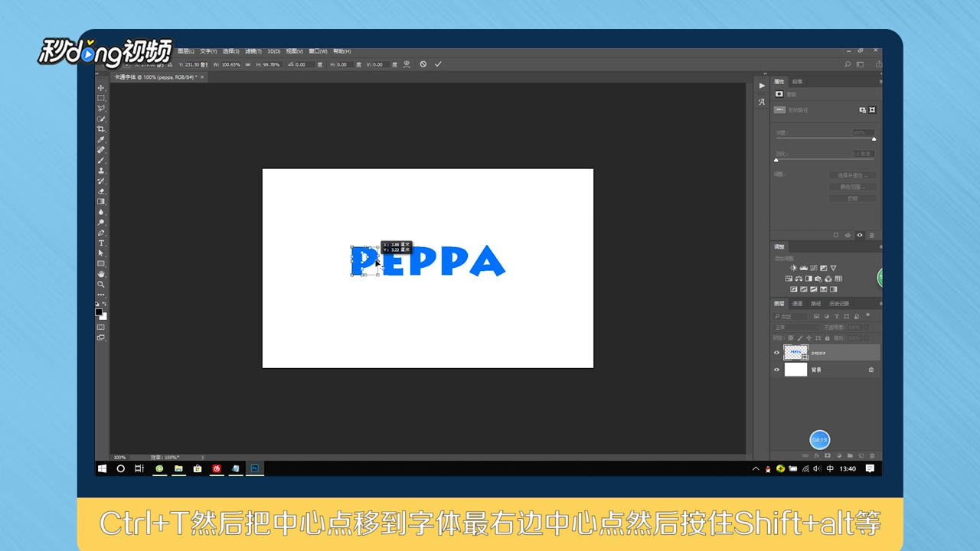Switch between free transform and warp modes
The width and height of the screenshot is (980, 551).
point(407,64)
